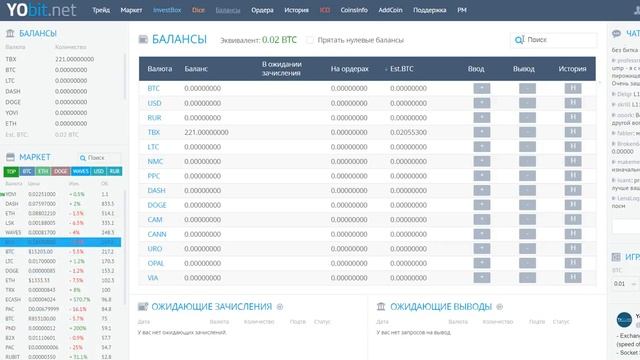The height and width of the screenshot is (360, 640).
Task: Open the ICO menu item
Action: coord(325,10)
